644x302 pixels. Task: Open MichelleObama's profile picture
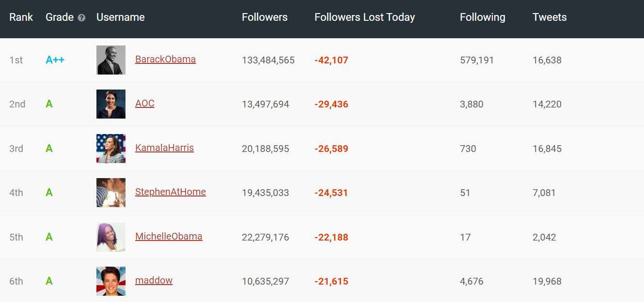click(111, 237)
